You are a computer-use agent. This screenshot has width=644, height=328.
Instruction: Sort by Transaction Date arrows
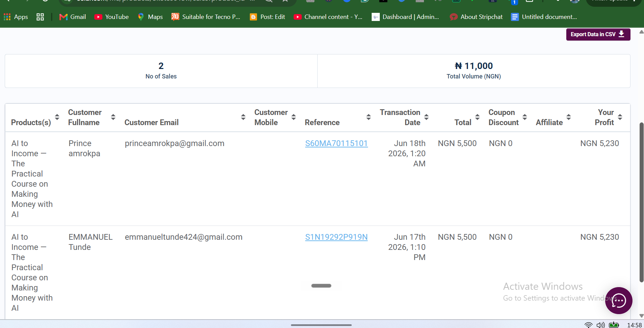426,117
